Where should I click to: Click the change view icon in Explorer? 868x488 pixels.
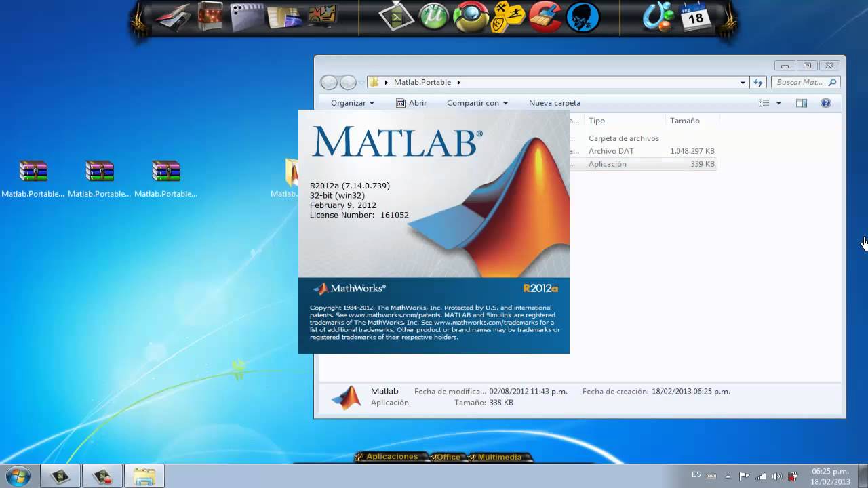pyautogui.click(x=764, y=103)
